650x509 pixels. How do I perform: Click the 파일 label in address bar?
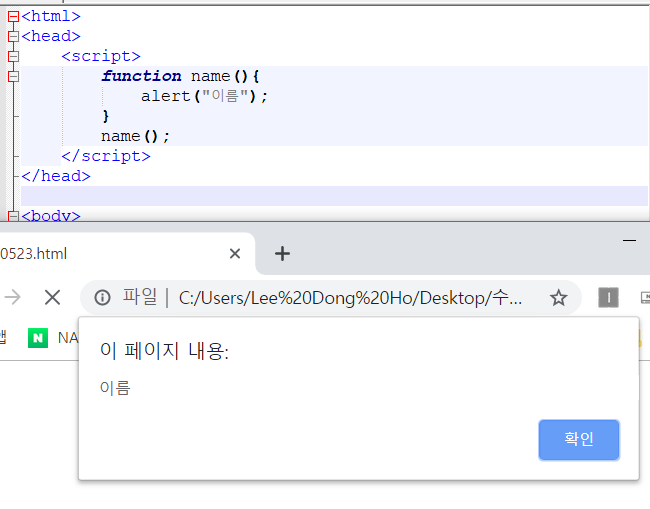[140, 297]
